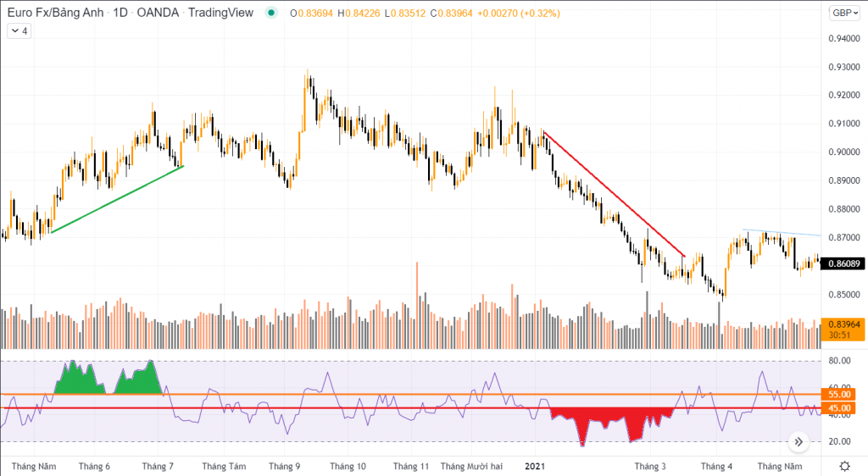The height and width of the screenshot is (476, 868).
Task: Click the 2021 label on time axis
Action: coord(535,466)
